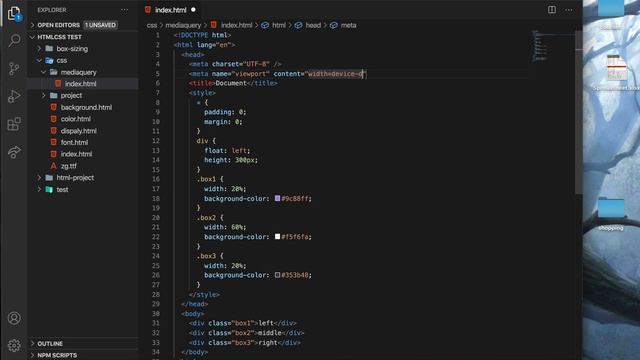Click the index.html breadcrumb
The height and width of the screenshot is (360, 640).
[231, 25]
